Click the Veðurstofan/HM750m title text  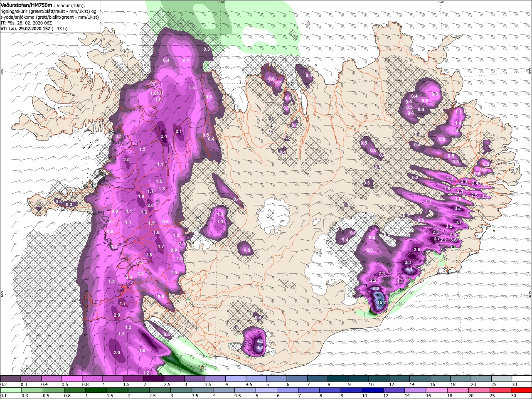tap(26, 5)
